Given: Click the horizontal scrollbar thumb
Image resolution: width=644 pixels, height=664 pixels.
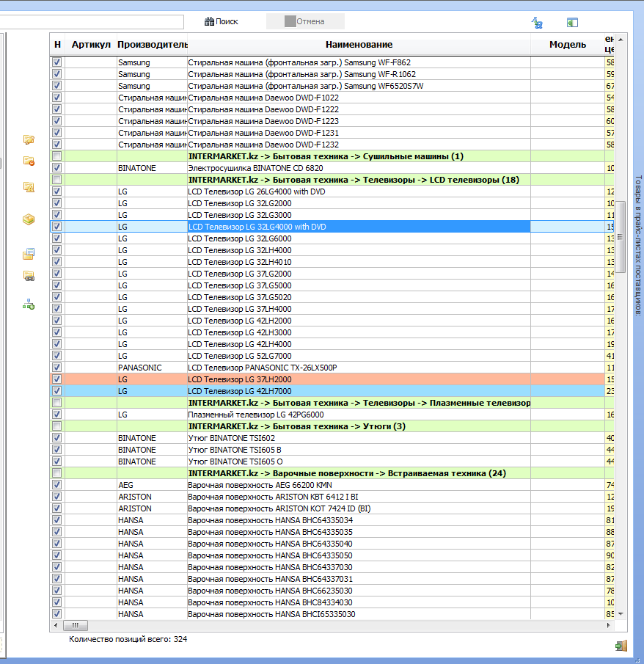Looking at the screenshot, I should point(76,625).
